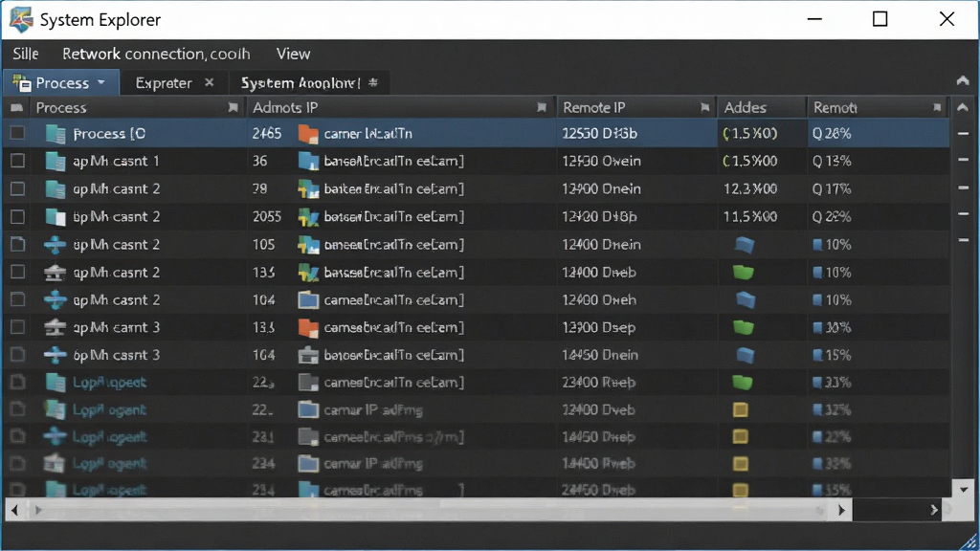
Task: Tick the checkbox in the row with 12,3%00
Action: tap(17, 188)
